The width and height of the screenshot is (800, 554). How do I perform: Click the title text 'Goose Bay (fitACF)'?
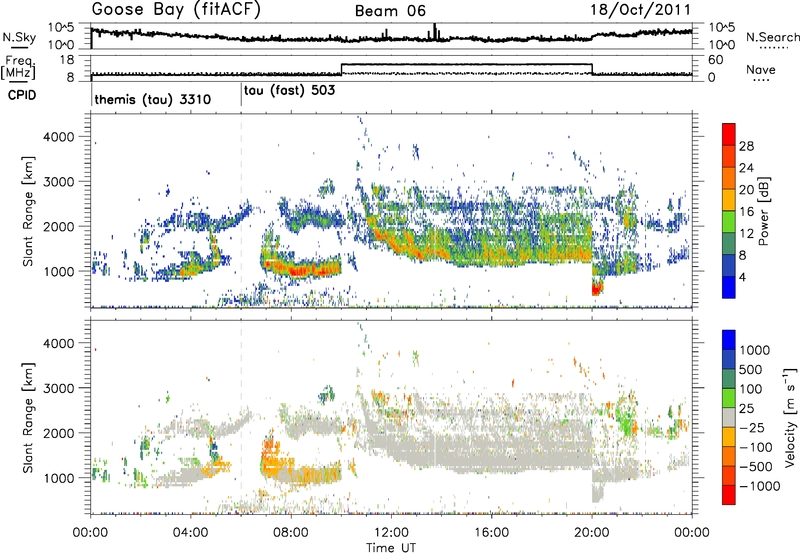tap(176, 10)
